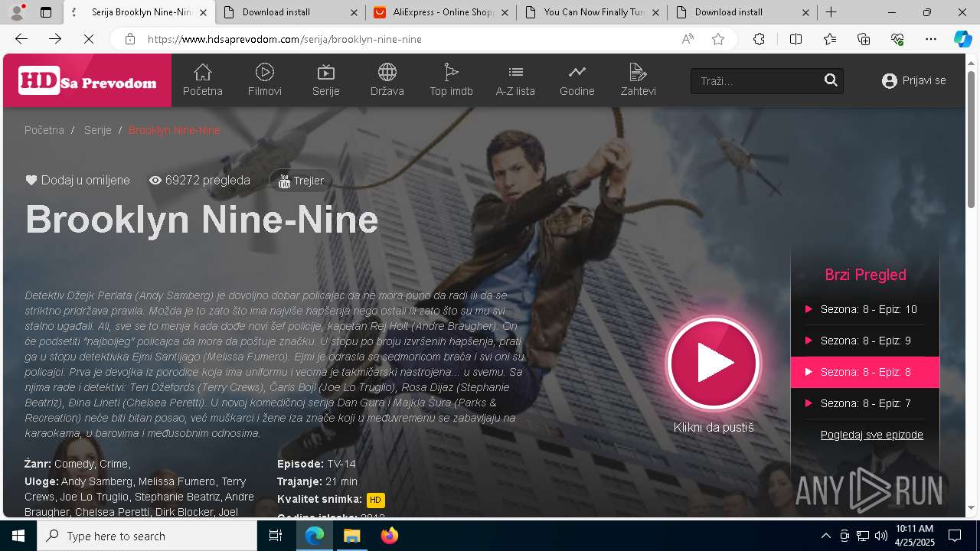Click the HD Sa Prevodom logo
Image resolution: width=980 pixels, height=551 pixels.
[87, 81]
